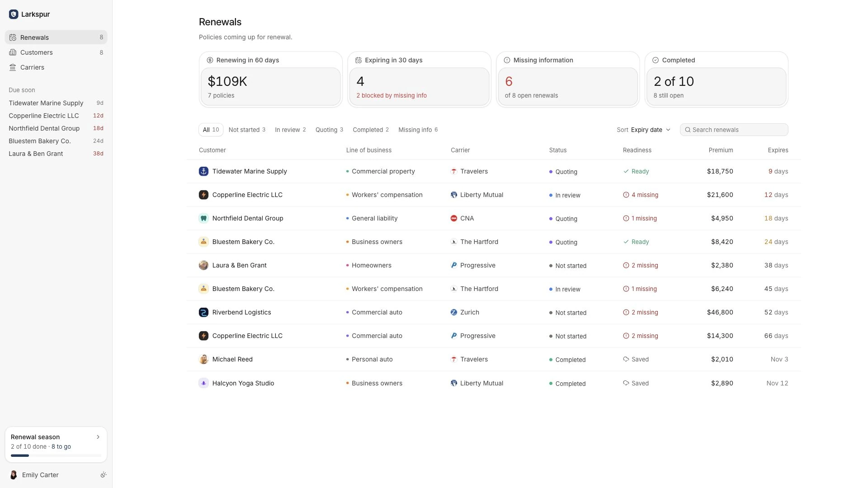
Task: Click the theme toggle icon beside Emily Carter
Action: [x=104, y=475]
